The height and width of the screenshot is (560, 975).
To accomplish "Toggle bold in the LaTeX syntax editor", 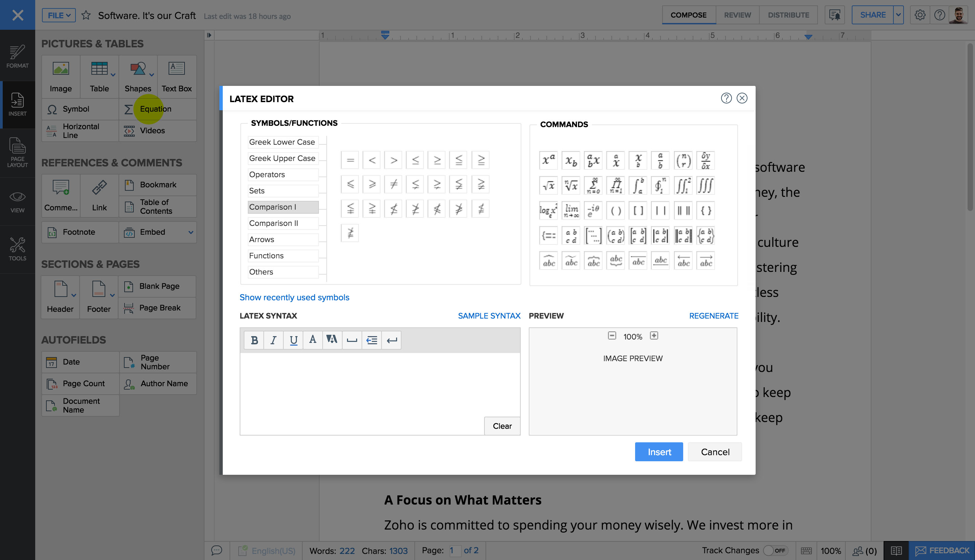I will (x=254, y=340).
